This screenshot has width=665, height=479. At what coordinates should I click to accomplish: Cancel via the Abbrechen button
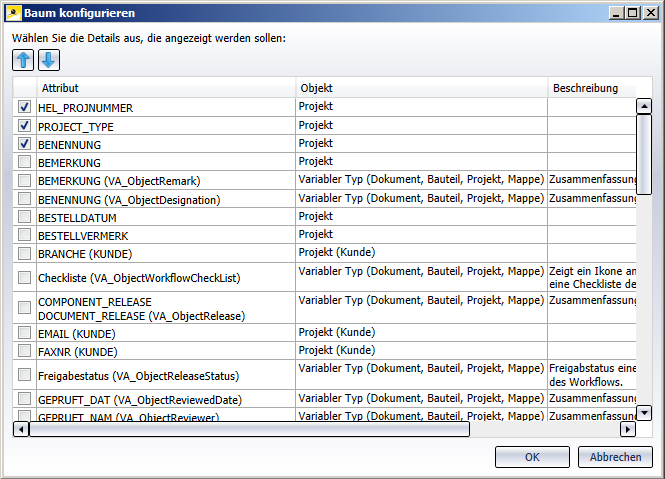point(615,457)
